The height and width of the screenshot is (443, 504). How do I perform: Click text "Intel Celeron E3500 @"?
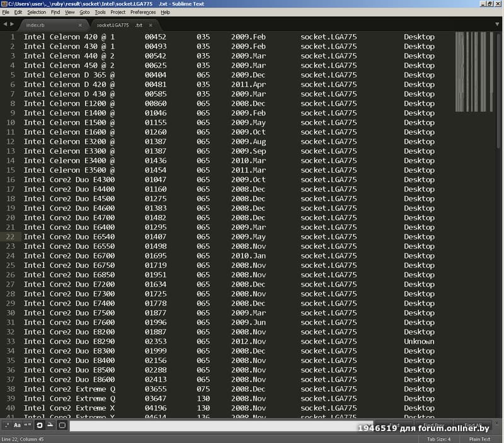pyautogui.click(x=69, y=170)
